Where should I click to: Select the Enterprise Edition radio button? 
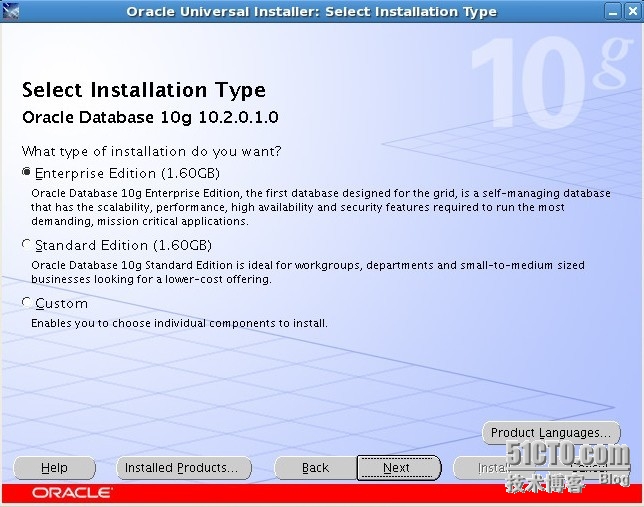[x=26, y=172]
